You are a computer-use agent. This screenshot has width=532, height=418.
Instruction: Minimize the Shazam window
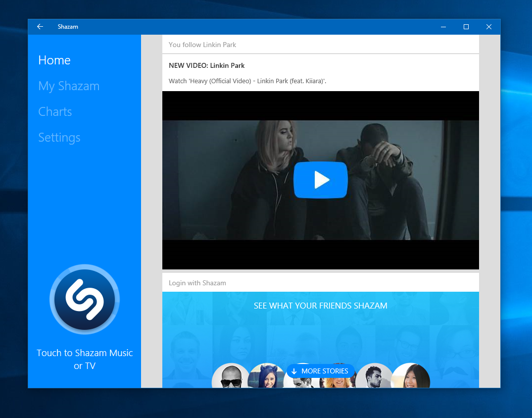(443, 26)
